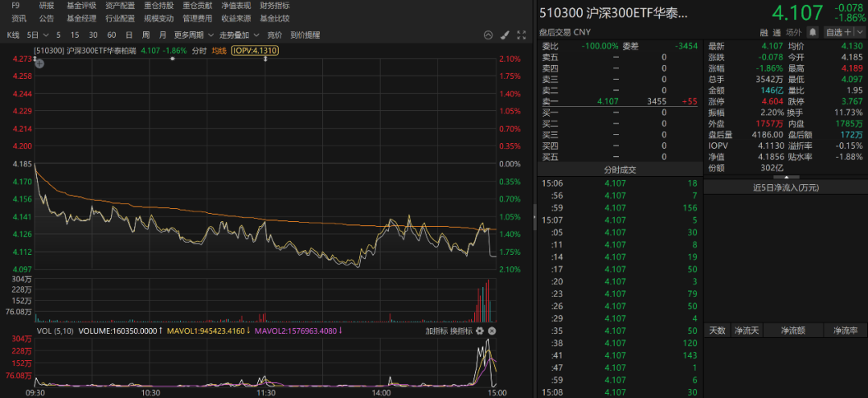
Task: Open 重仓贡献 menu item
Action: tap(198, 6)
